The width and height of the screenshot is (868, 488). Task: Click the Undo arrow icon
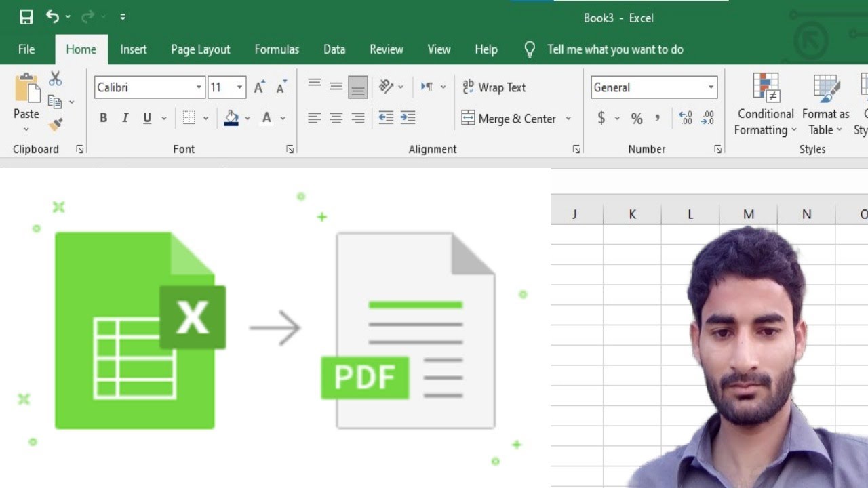click(52, 17)
